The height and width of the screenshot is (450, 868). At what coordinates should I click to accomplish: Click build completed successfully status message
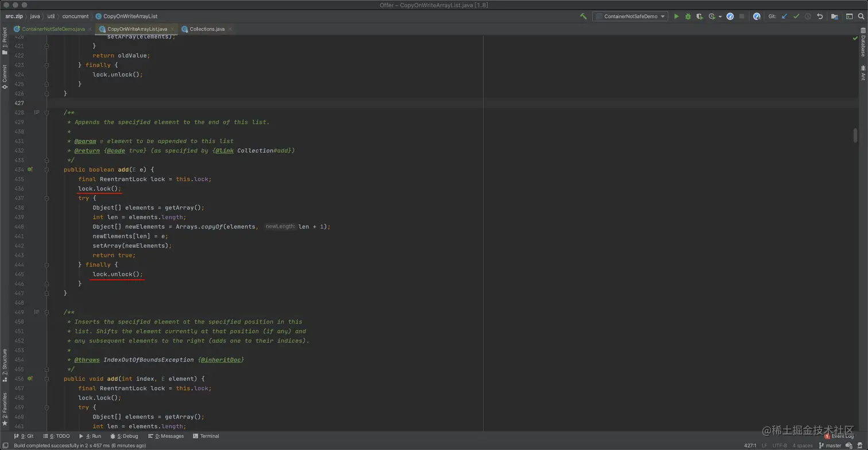point(80,445)
